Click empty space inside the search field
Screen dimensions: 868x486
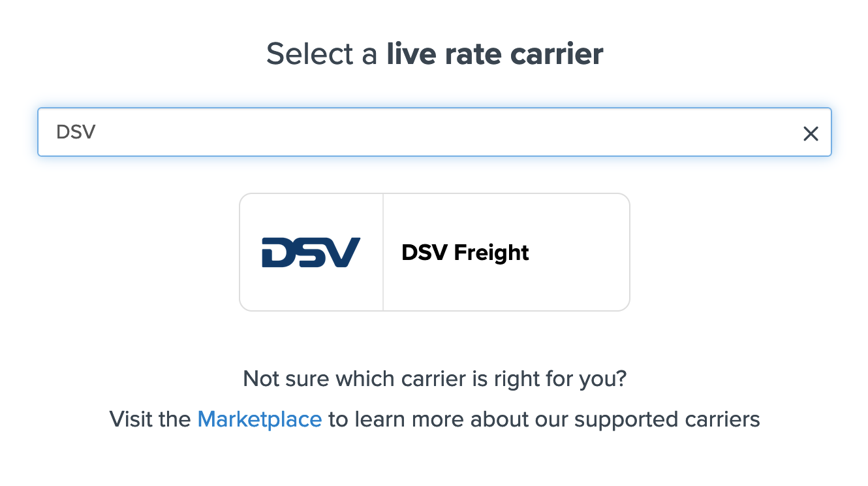pyautogui.click(x=457, y=132)
